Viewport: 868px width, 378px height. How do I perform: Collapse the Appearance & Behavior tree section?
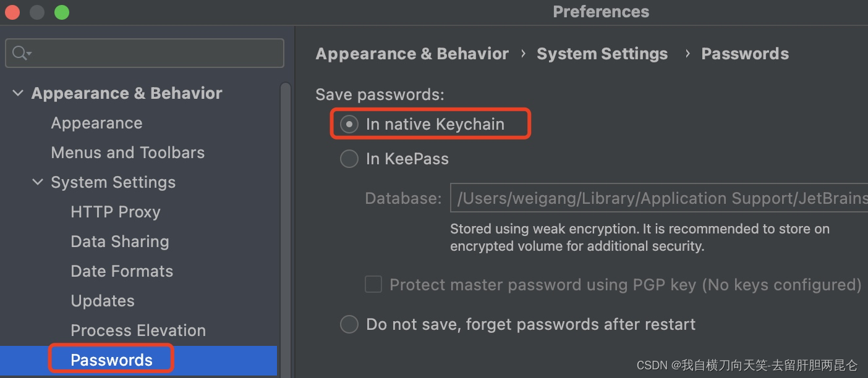coord(17,93)
